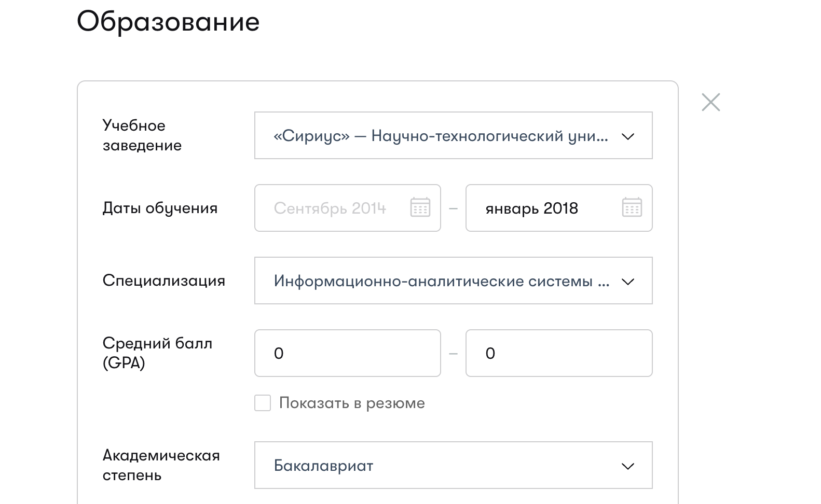
Task: Expand the Учебное заведение dropdown arrow
Action: [628, 136]
